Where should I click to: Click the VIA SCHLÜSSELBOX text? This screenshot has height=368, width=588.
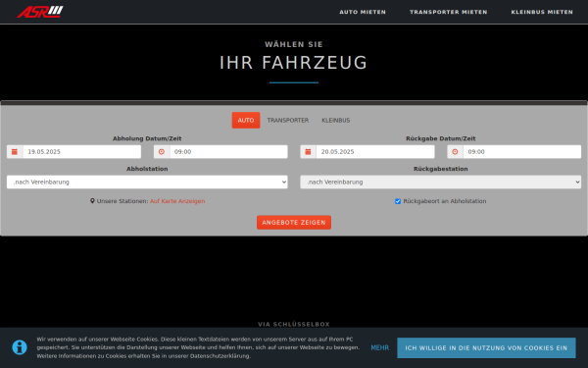[x=294, y=324]
